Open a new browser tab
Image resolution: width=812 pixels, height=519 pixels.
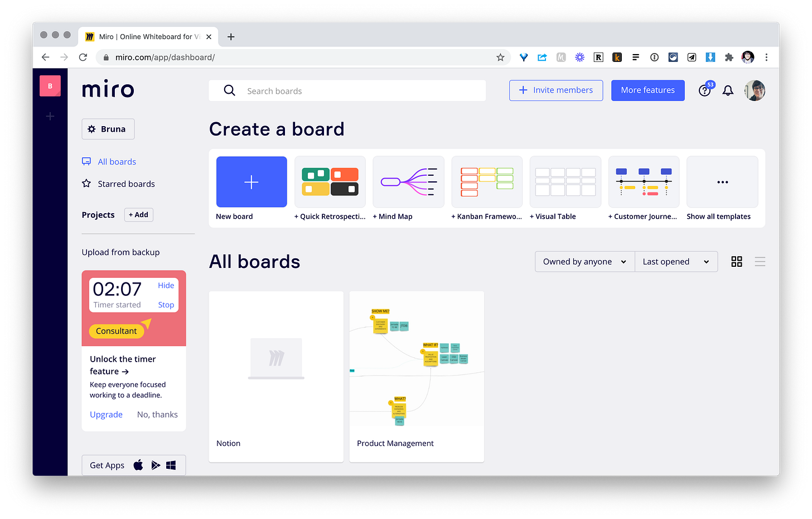pos(231,37)
